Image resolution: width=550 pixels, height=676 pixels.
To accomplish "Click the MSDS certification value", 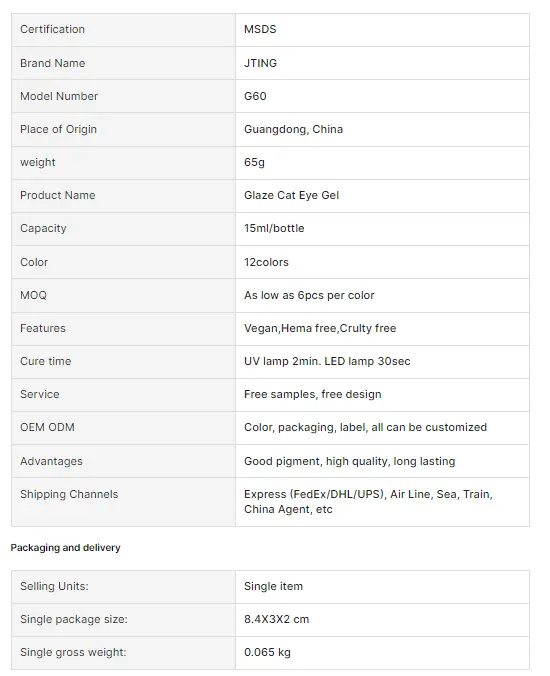I will pyautogui.click(x=260, y=29).
